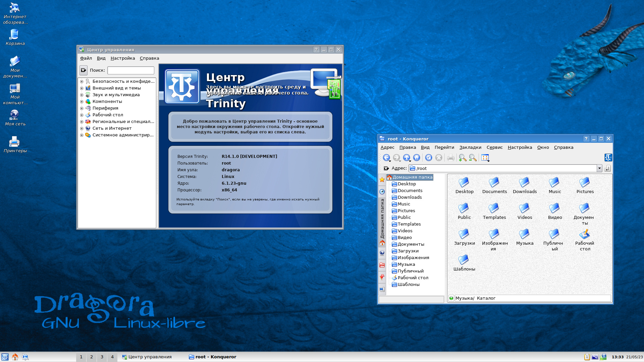Open the Рабочий стол folder icon in file view
Image resolution: width=644 pixels, height=362 pixels.
585,240
